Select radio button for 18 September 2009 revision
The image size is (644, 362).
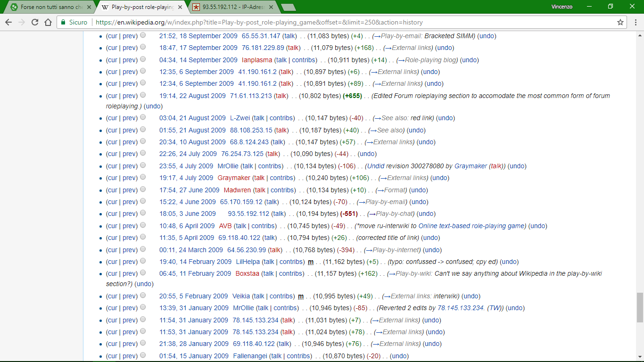[143, 35]
